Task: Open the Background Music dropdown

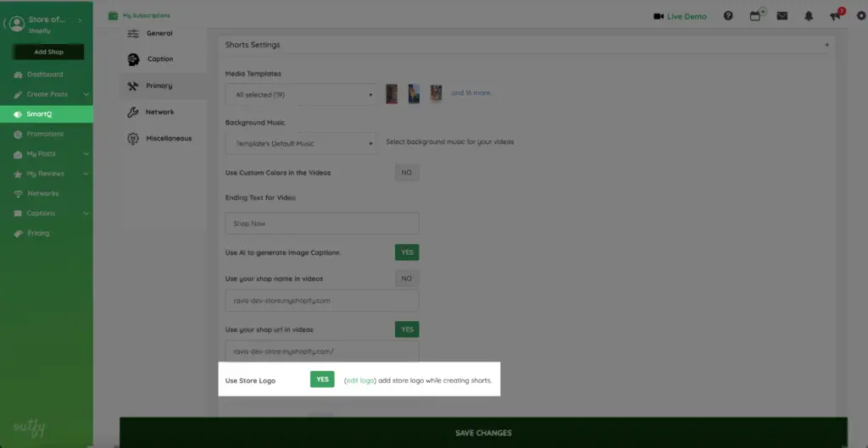Action: [301, 142]
